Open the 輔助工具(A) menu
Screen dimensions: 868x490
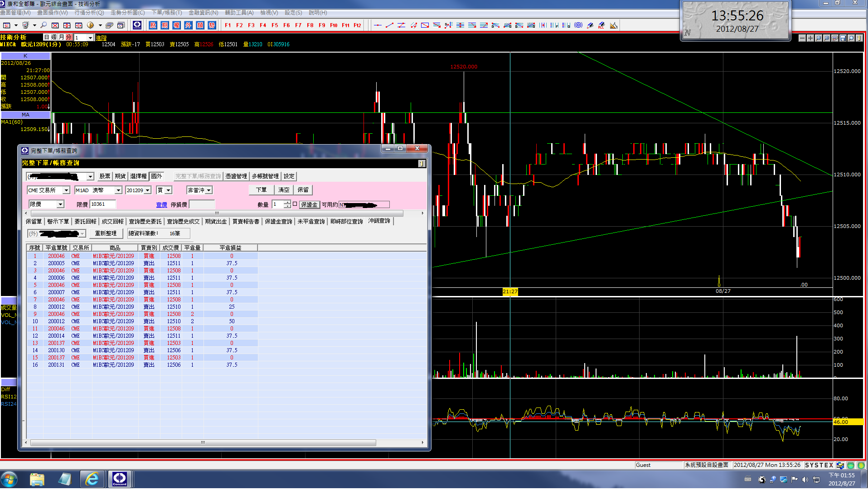239,13
